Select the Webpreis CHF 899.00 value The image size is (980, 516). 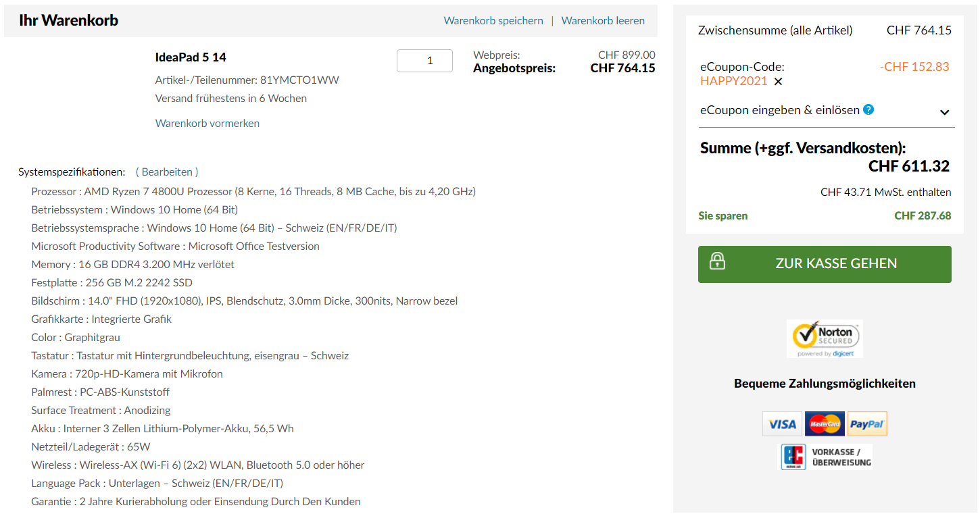tap(627, 55)
